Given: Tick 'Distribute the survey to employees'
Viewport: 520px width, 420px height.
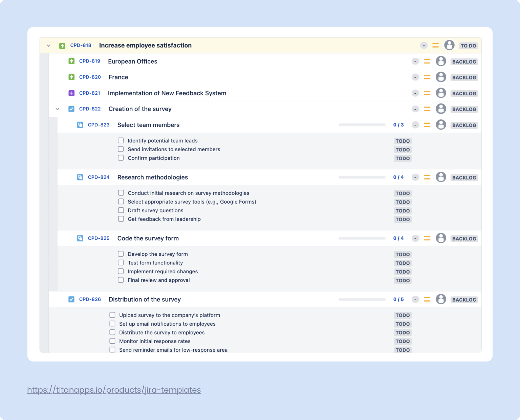Looking at the screenshot, I should pyautogui.click(x=112, y=332).
